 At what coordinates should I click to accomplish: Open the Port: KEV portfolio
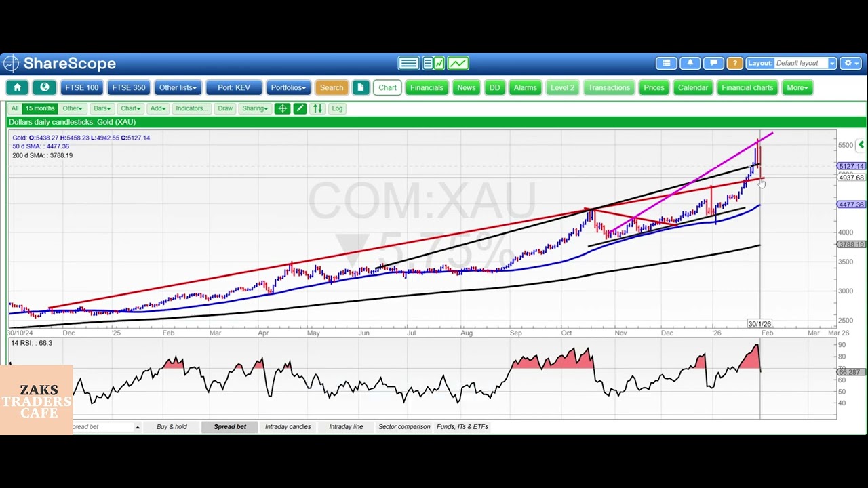[234, 87]
